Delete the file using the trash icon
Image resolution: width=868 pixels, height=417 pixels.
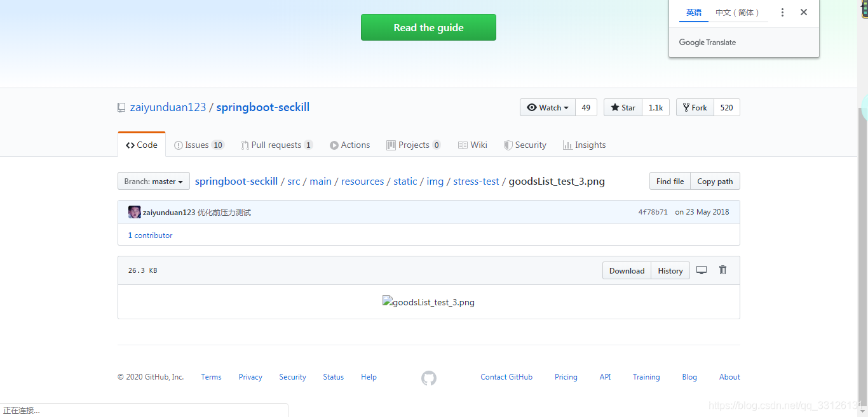[722, 270]
